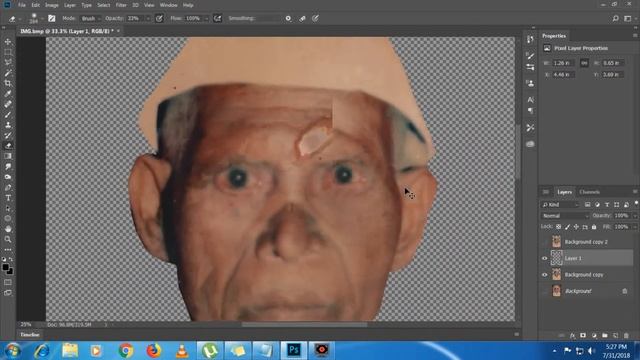This screenshot has width=640, height=360.
Task: Open the Image menu
Action: [51, 5]
